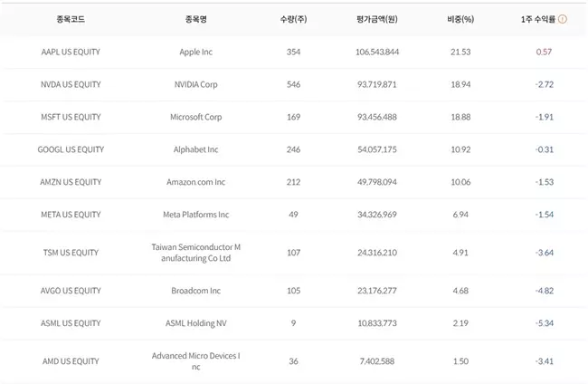This screenshot has height=384, width=588.
Task: Click AMD weekly return -3.41
Action: (544, 361)
